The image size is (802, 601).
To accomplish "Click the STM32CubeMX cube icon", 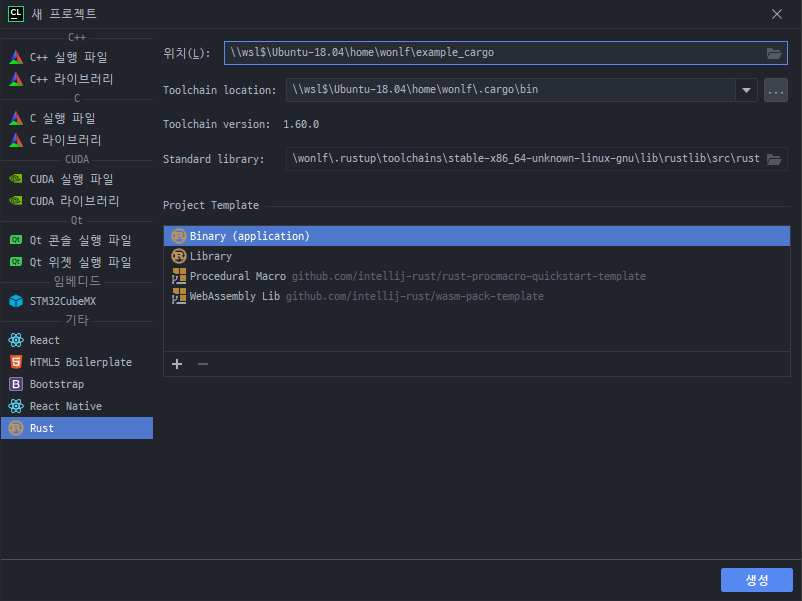I will point(16,301).
